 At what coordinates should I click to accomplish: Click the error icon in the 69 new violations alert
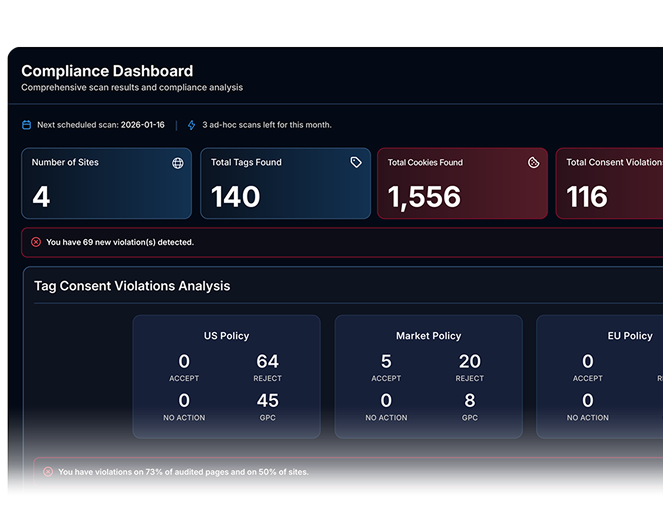coord(36,242)
